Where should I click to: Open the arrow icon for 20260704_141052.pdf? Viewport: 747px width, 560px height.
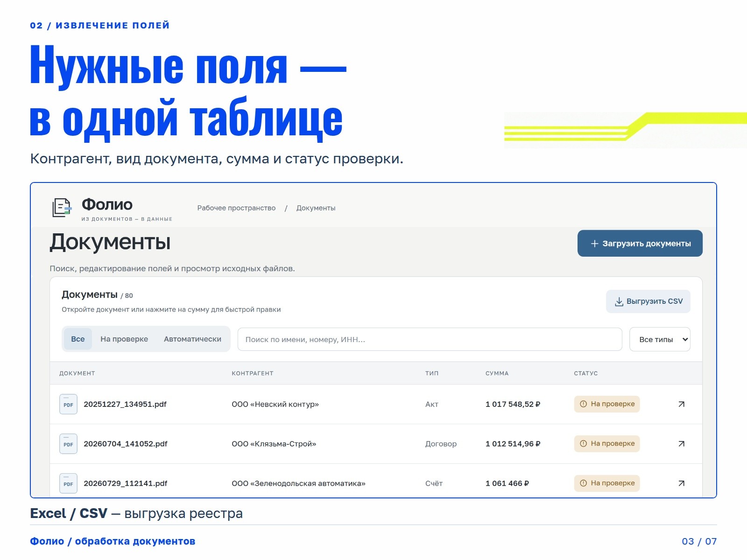681,444
